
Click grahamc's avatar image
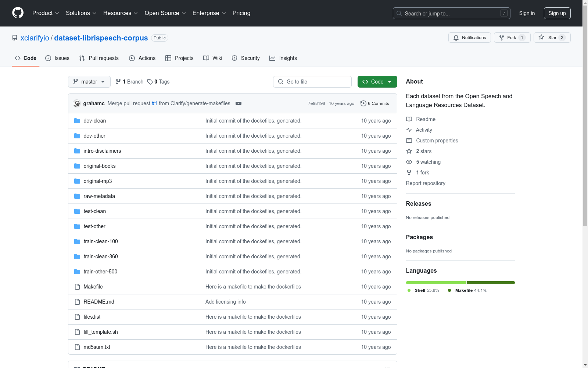pos(77,103)
